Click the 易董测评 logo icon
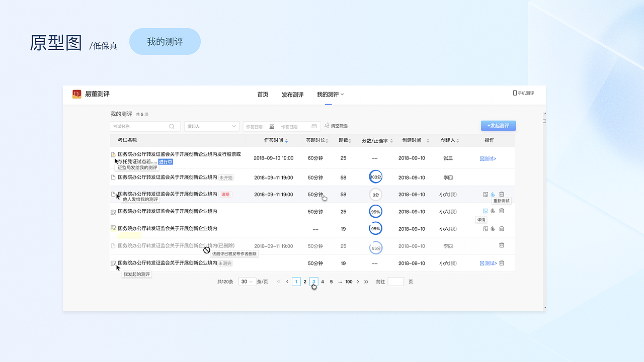Image resolution: width=644 pixels, height=362 pixels. coord(76,94)
